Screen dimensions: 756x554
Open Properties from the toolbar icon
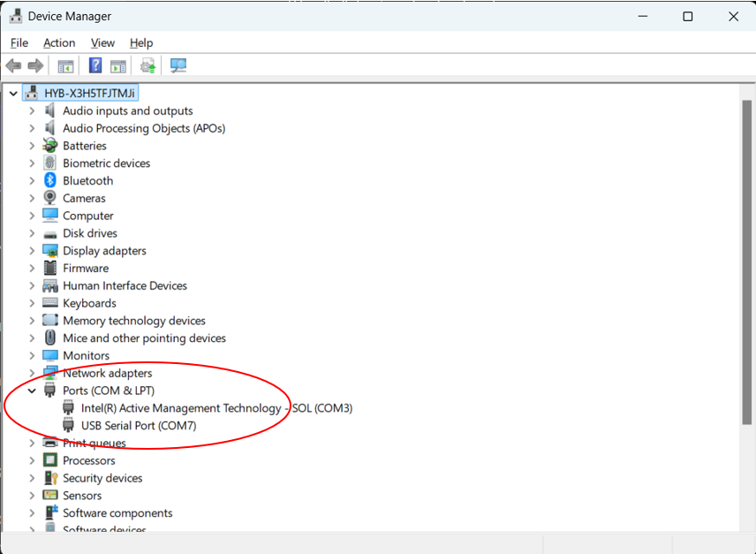click(118, 65)
